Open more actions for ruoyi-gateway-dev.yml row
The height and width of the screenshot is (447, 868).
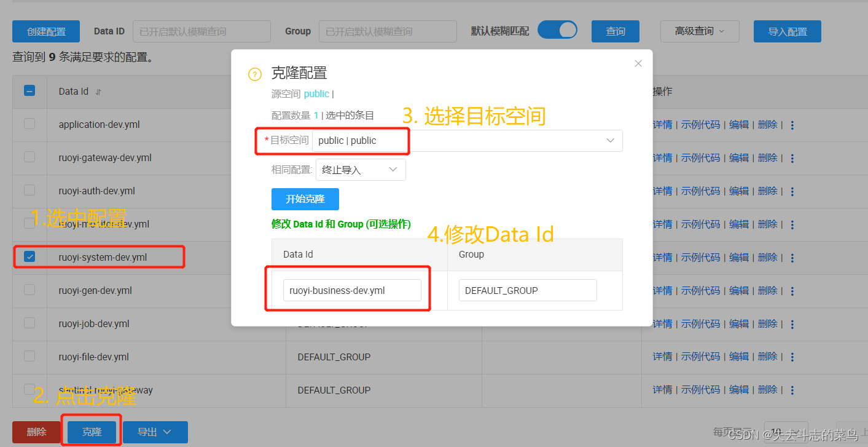(x=792, y=158)
